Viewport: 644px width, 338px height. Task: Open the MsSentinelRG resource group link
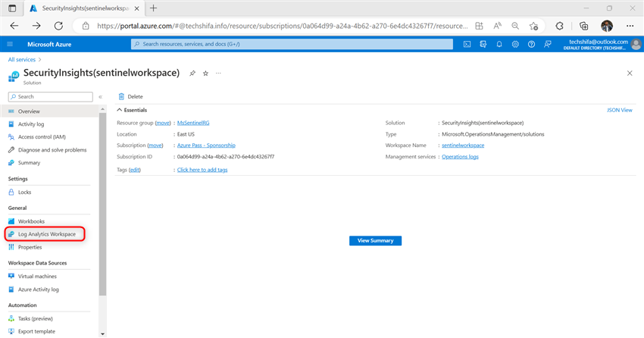click(x=193, y=123)
